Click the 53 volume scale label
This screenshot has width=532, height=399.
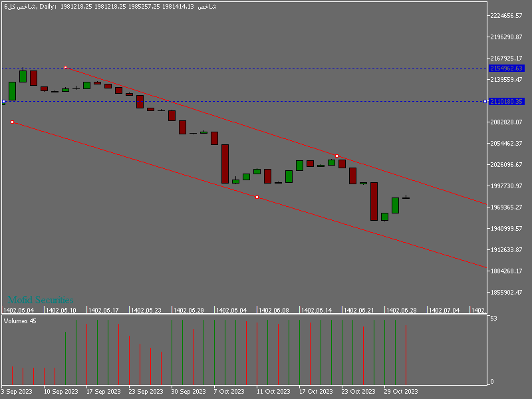493,319
